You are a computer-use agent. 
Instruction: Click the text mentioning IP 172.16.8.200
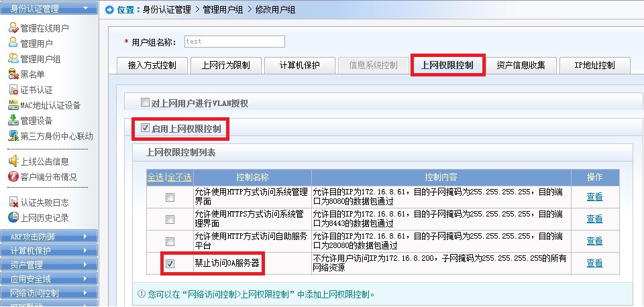click(x=440, y=263)
